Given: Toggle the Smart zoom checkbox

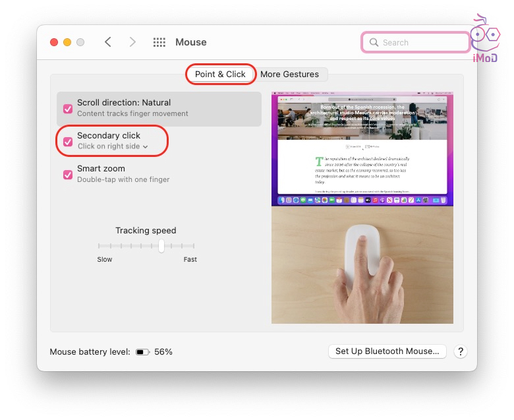Looking at the screenshot, I should (68, 175).
